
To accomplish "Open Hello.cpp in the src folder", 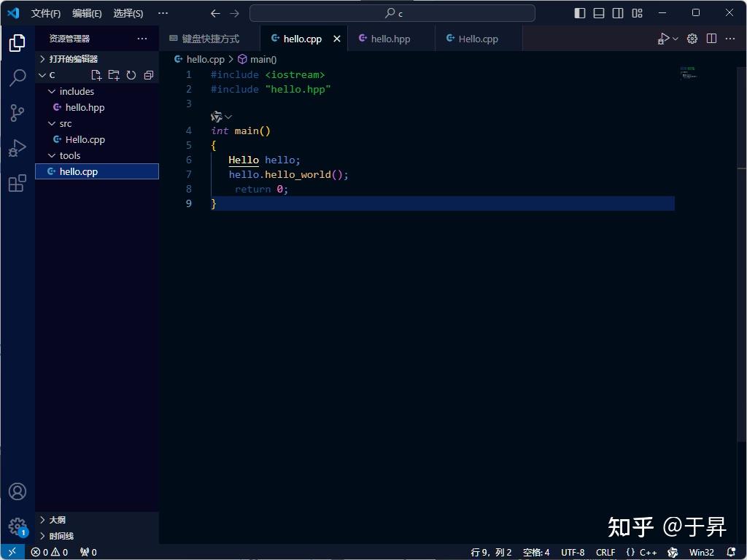I will pos(97,139).
